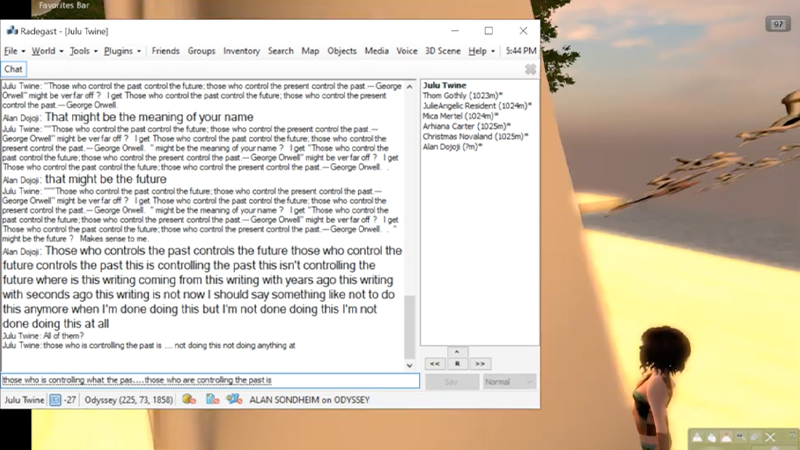Click the Julu Twine status bar name
This screenshot has height=450, width=800.
click(24, 399)
